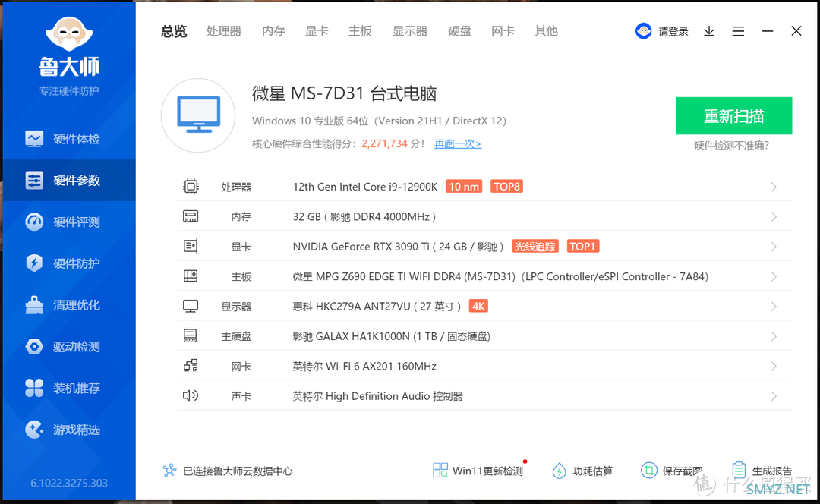Screen dimensions: 820x504
Task: Switch to 内存 tab
Action: (273, 31)
